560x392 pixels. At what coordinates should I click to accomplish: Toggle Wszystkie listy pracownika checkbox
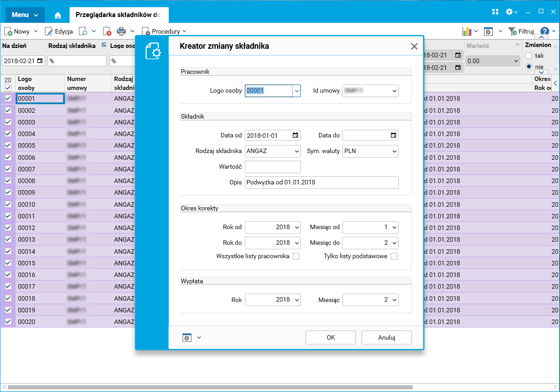[x=296, y=256]
